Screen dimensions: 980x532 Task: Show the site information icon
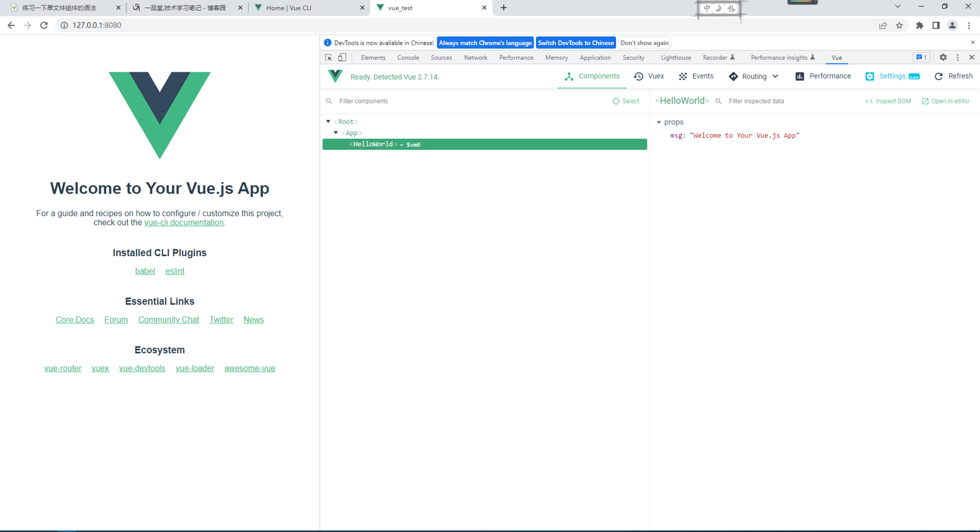[x=64, y=25]
